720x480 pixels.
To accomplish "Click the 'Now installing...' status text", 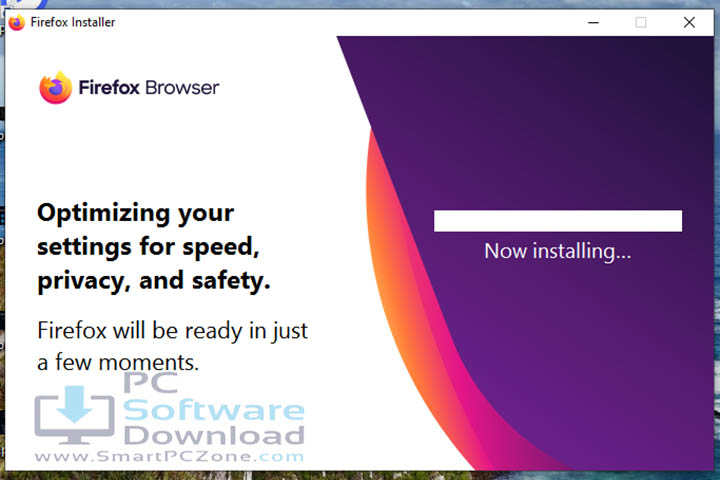I will coord(557,251).
